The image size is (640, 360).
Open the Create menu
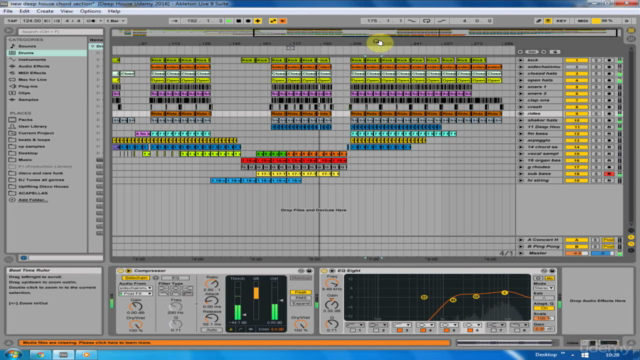point(45,11)
